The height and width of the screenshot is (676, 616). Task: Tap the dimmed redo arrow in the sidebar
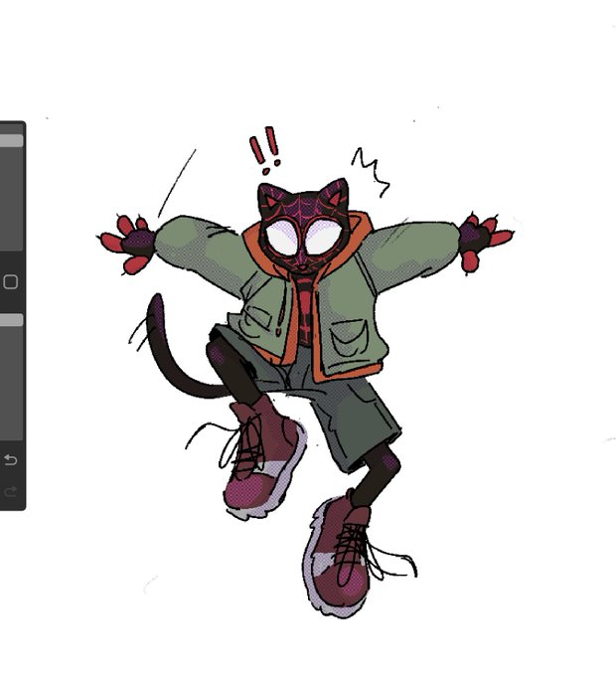pos(11,491)
